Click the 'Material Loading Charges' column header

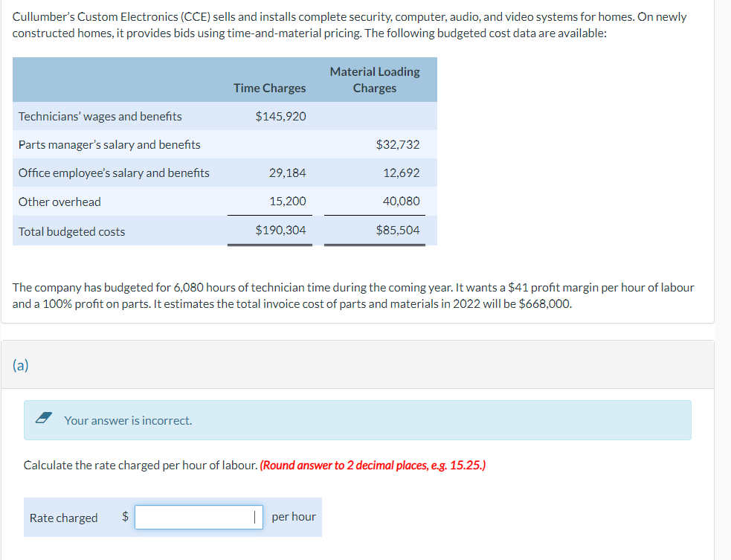coord(375,80)
